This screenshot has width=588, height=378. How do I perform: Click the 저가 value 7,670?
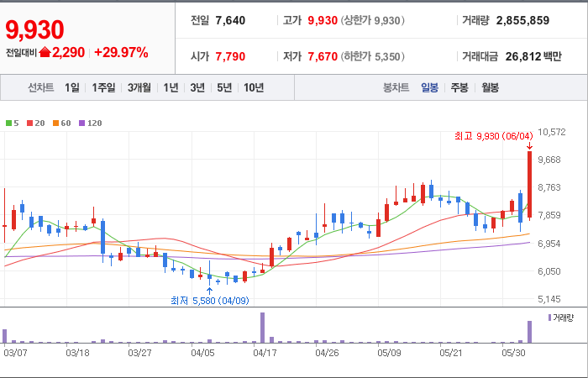(323, 56)
